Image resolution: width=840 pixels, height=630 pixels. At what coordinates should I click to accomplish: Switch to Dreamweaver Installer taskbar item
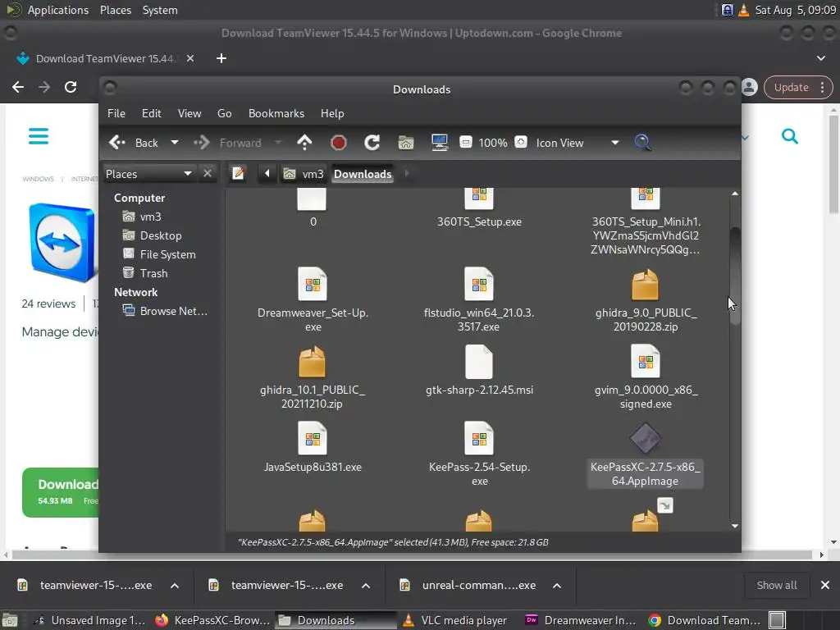pyautogui.click(x=582, y=620)
